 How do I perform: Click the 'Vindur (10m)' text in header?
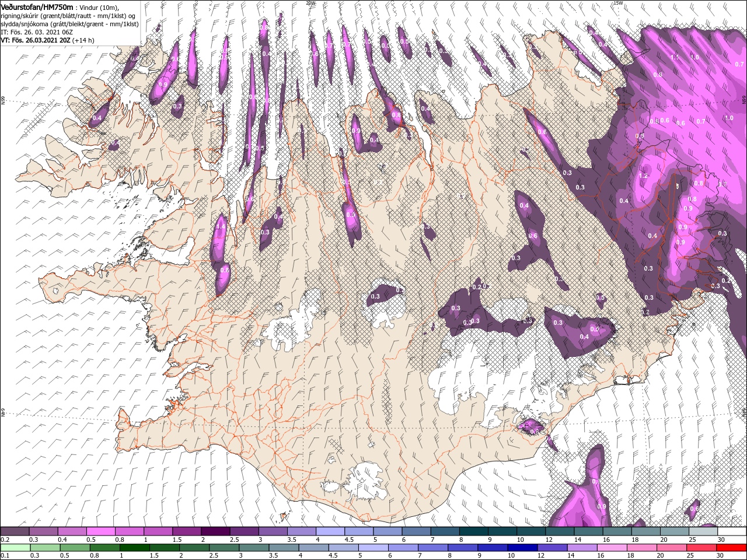click(x=98, y=7)
